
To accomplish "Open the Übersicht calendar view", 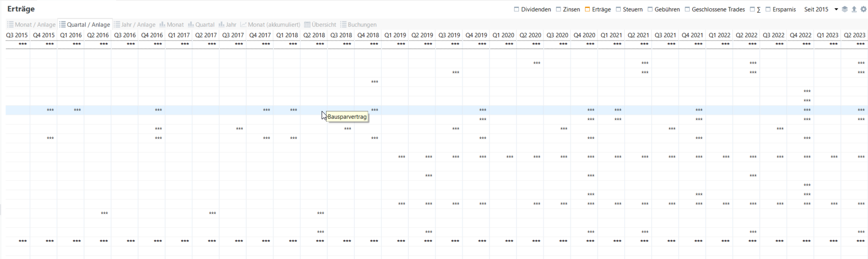I will coord(320,24).
